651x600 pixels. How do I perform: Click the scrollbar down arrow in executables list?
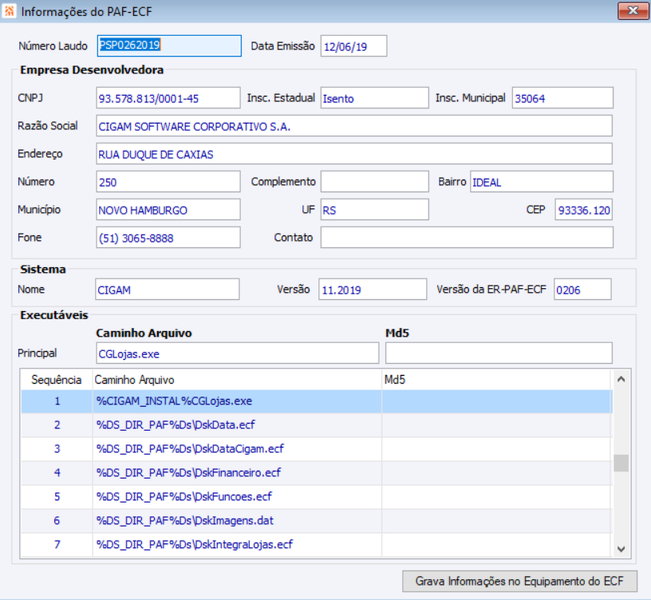click(621, 549)
